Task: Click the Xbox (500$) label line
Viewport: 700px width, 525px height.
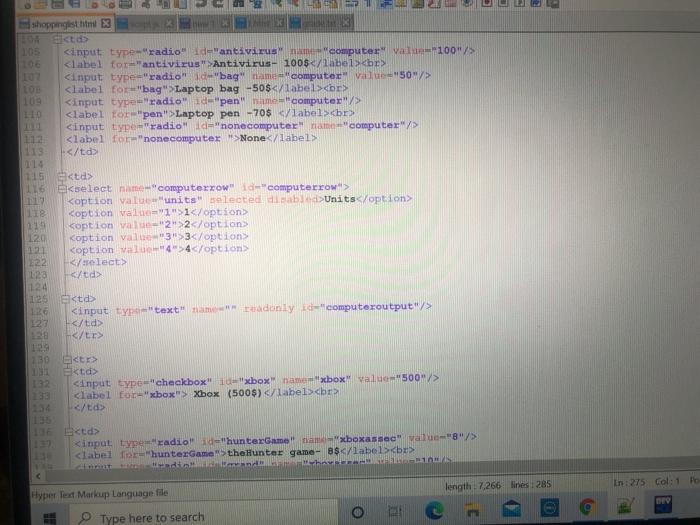Action: [206, 394]
